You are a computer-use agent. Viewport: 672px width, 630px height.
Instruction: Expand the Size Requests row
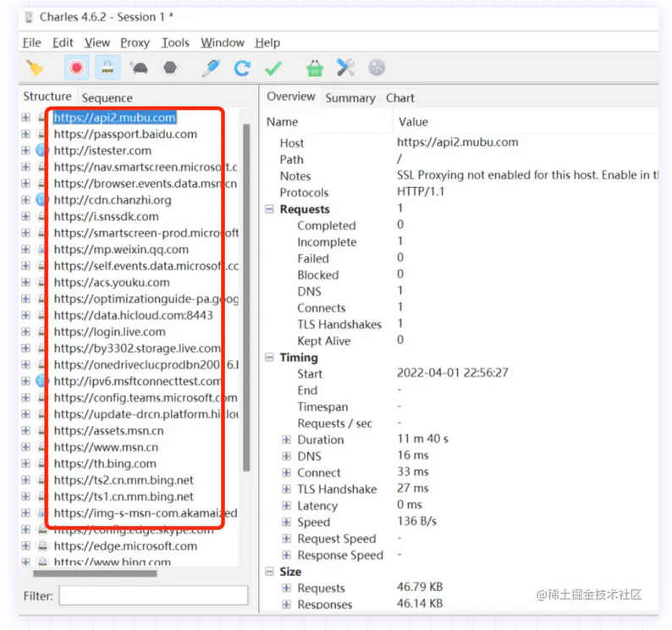click(286, 588)
